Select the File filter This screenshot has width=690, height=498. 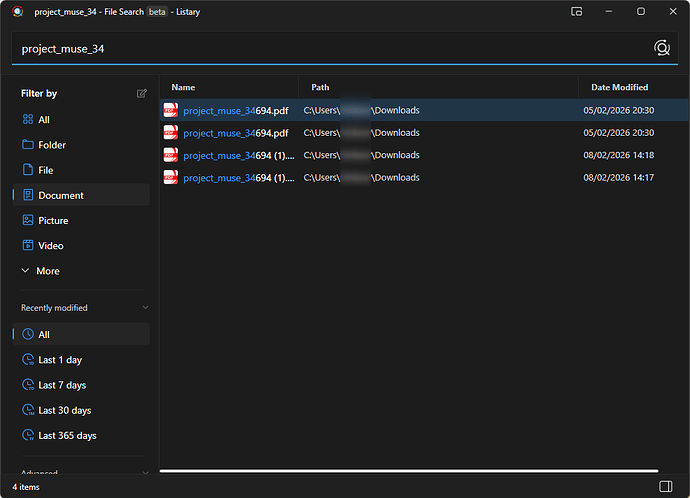46,170
